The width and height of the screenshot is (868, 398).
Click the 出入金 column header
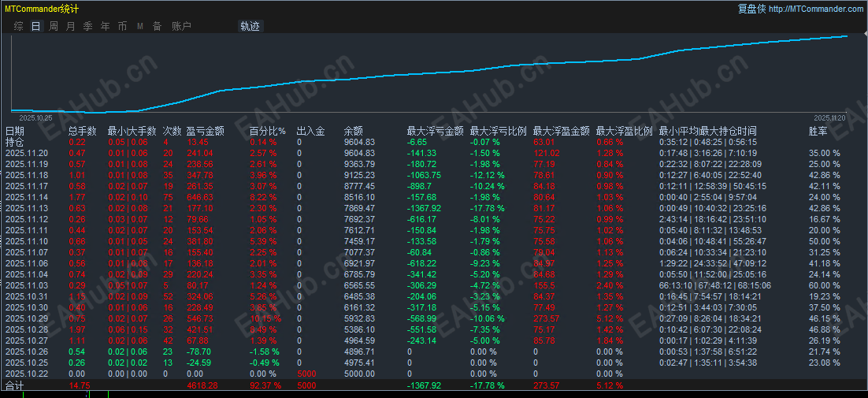tap(310, 131)
